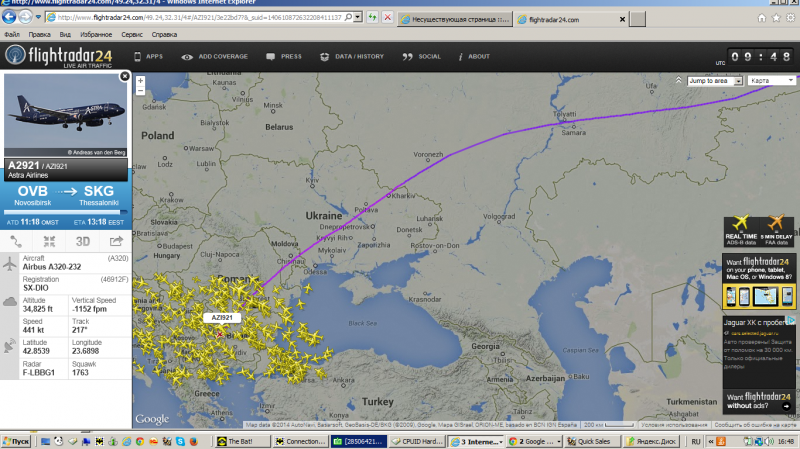
Task: Zoom in the map with plus
Action: (x=140, y=81)
